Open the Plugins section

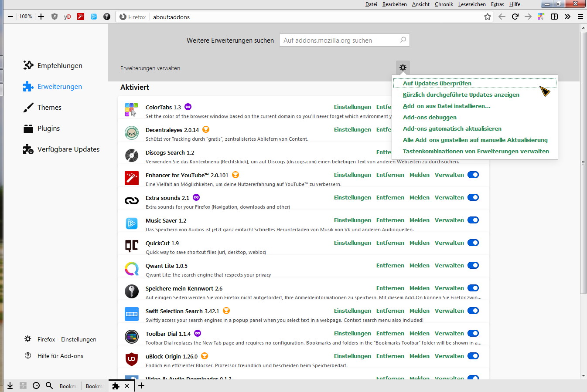tap(41, 128)
